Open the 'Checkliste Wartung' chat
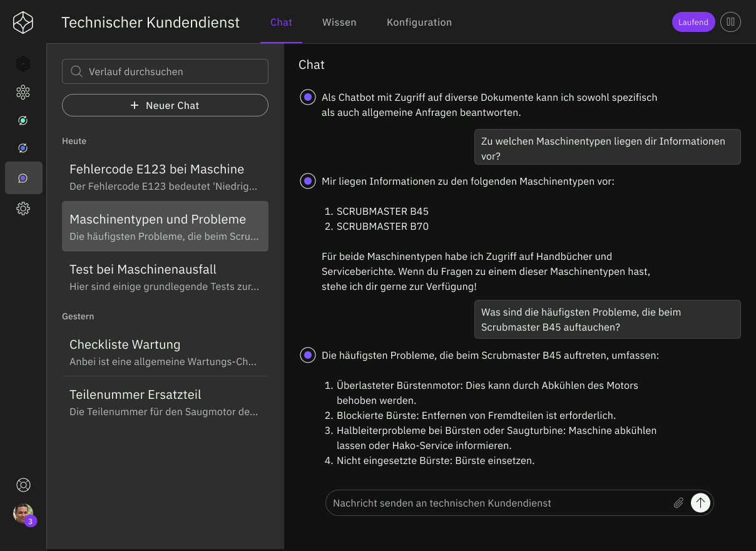 pyautogui.click(x=165, y=352)
